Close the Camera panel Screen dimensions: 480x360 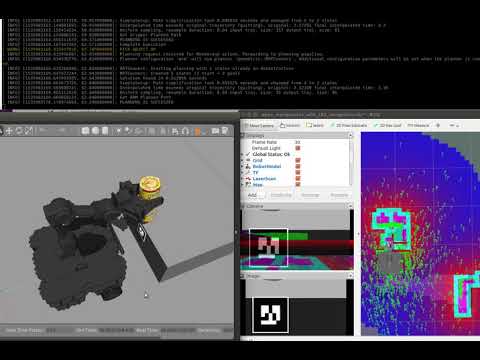(x=350, y=206)
